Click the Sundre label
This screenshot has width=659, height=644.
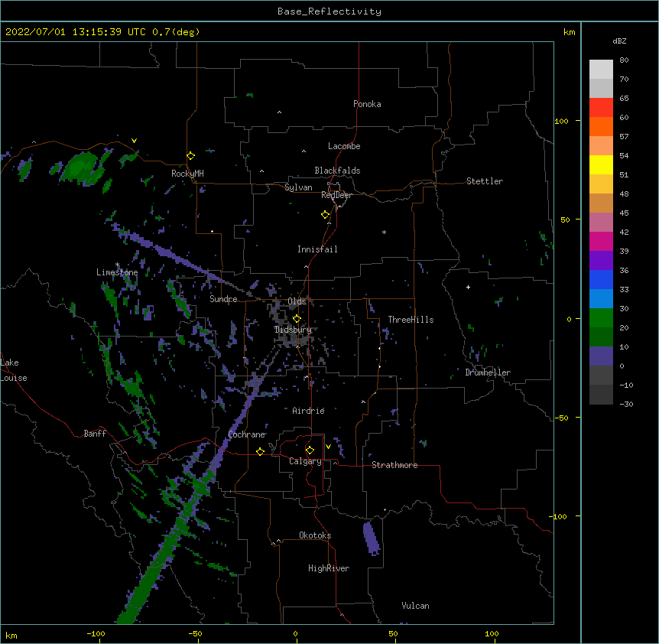point(223,299)
